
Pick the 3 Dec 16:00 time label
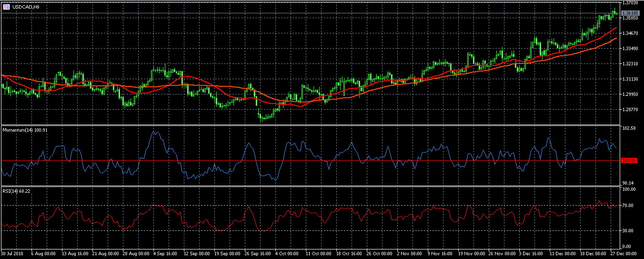[533, 254]
